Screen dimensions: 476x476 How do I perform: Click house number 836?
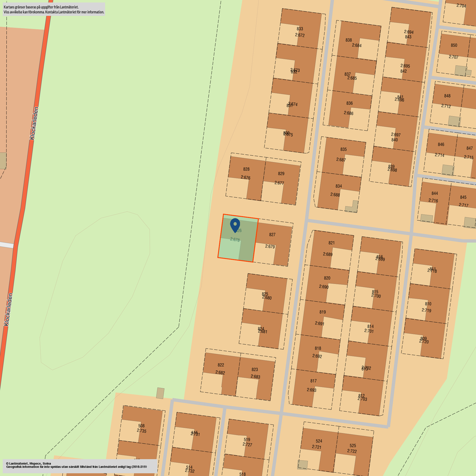coord(350,103)
